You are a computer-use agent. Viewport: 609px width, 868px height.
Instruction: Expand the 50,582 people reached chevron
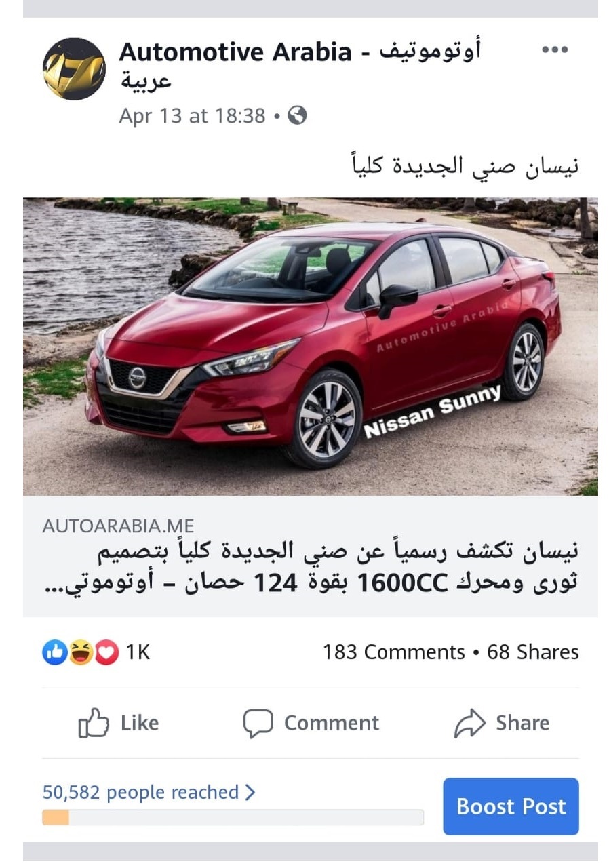[x=250, y=792]
